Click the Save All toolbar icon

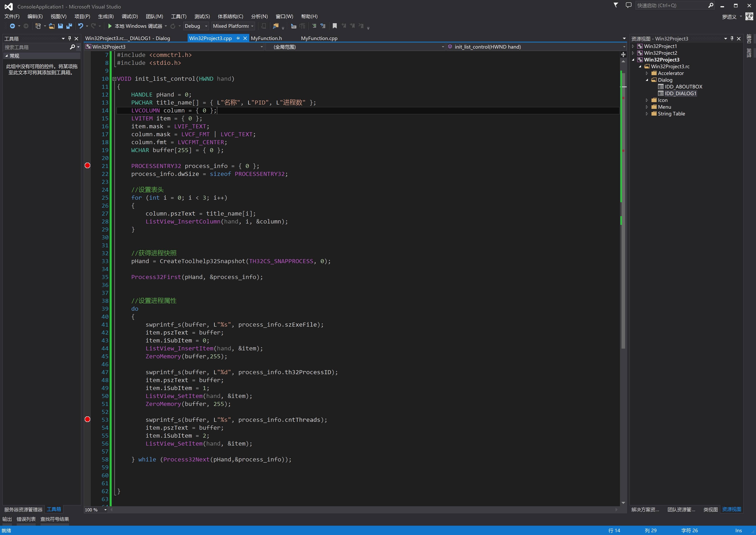point(69,26)
